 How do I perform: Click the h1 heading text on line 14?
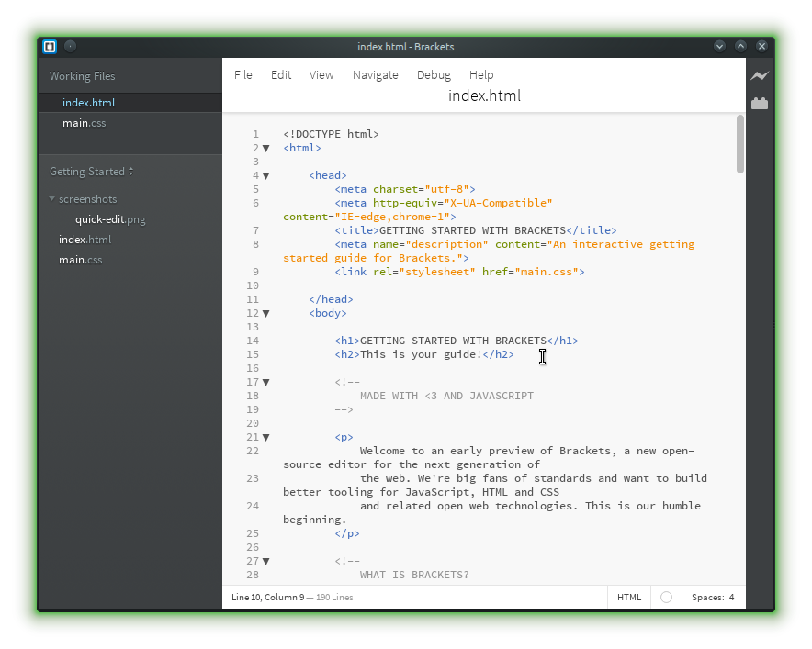tap(453, 341)
